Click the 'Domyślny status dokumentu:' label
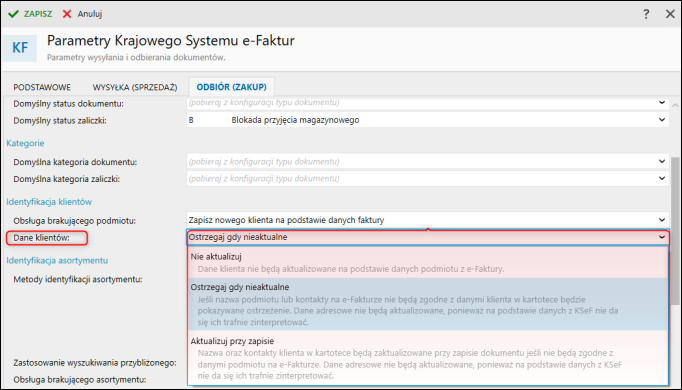Screen dimensions: 682x390 coord(68,104)
